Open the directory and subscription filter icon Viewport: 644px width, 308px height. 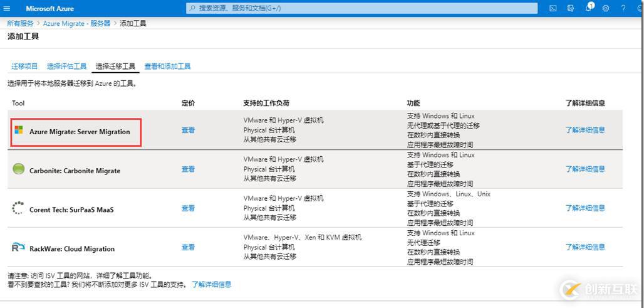[x=571, y=8]
